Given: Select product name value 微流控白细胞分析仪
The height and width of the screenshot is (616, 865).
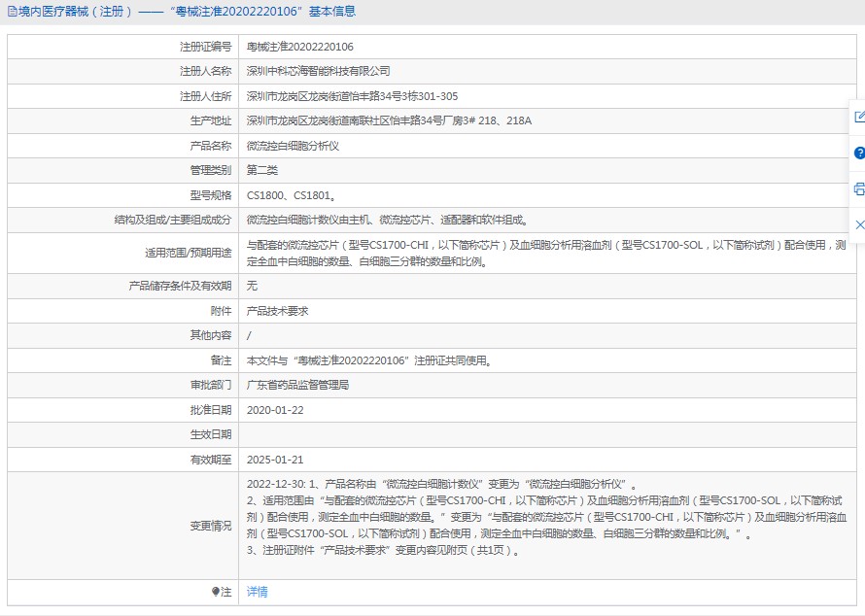Looking at the screenshot, I should coord(293,146).
